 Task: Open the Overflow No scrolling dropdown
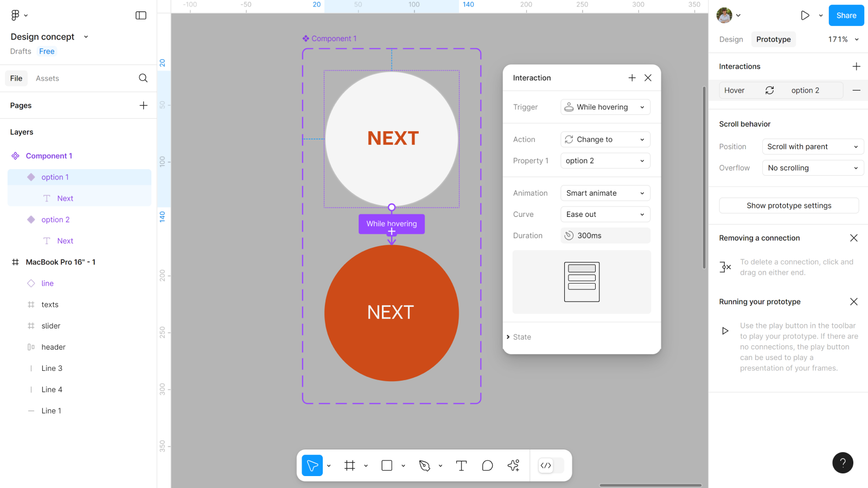(812, 168)
